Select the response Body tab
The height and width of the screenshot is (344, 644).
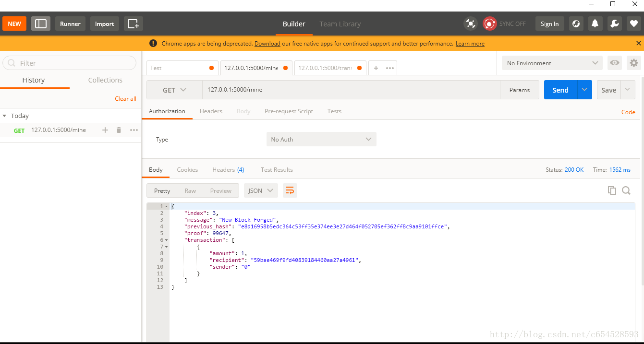(x=156, y=170)
